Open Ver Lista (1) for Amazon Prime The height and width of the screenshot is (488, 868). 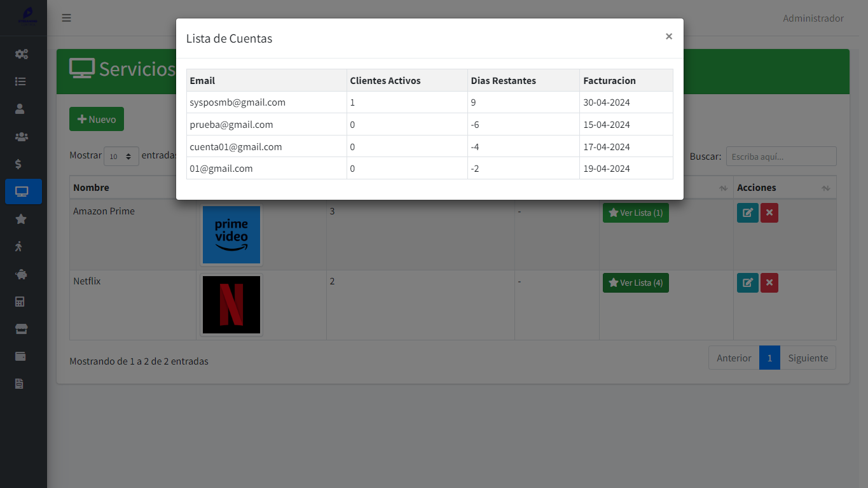pyautogui.click(x=635, y=213)
